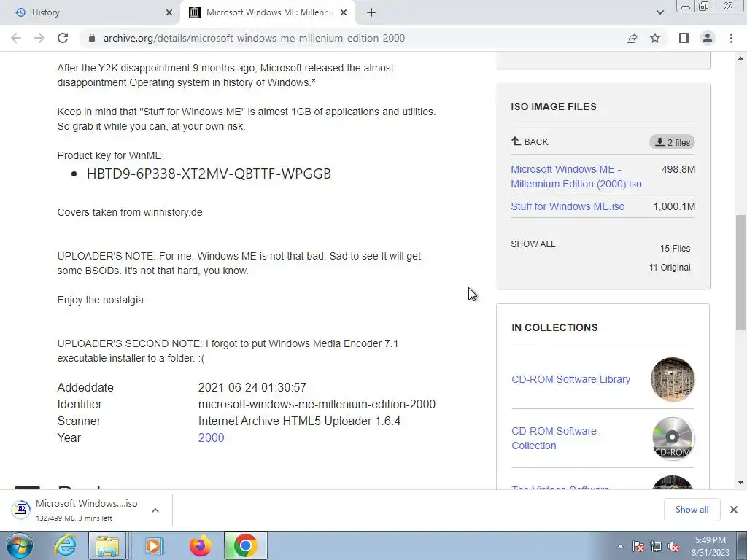Click the BACK link in ISO image files

click(530, 141)
